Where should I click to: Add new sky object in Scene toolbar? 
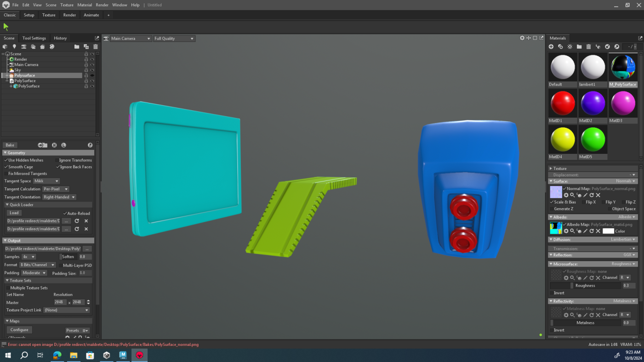pos(33,46)
